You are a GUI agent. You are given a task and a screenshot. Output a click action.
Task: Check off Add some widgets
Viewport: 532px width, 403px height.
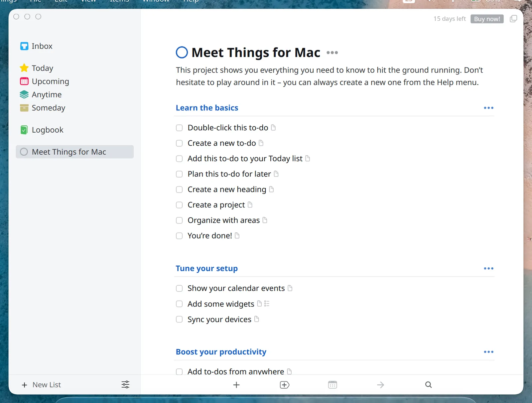pyautogui.click(x=179, y=304)
